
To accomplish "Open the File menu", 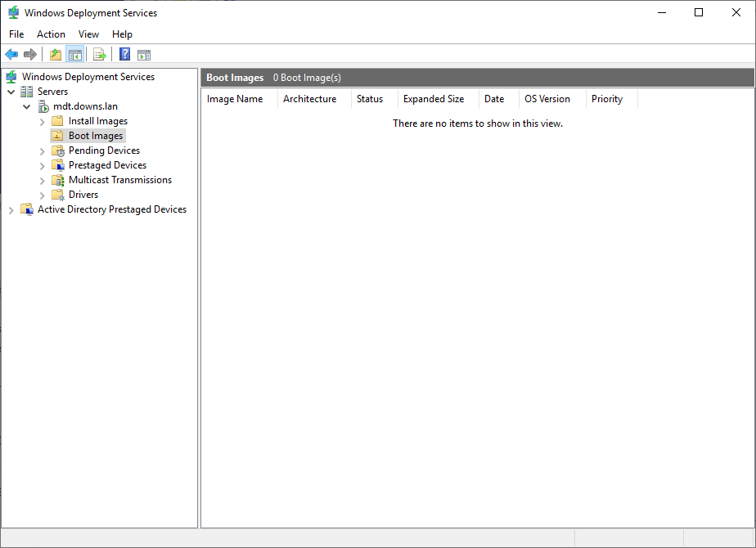I will coord(16,34).
